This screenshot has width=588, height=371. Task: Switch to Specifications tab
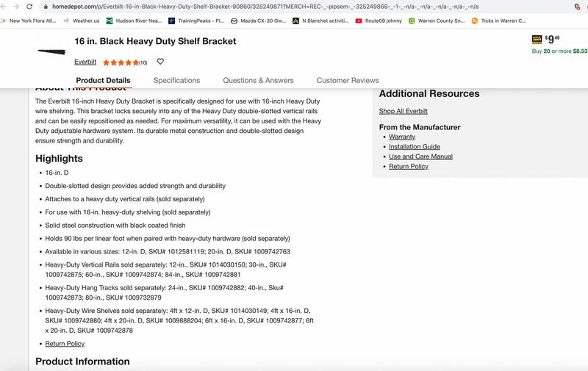click(x=176, y=80)
